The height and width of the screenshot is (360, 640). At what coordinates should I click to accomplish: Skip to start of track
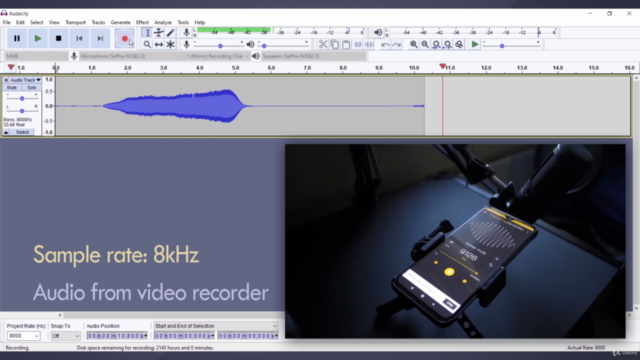(79, 38)
